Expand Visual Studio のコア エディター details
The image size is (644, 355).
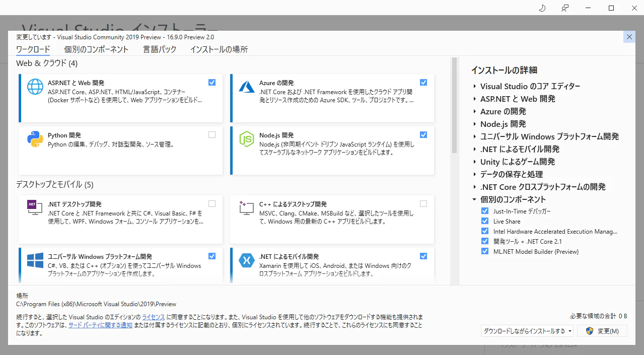pos(475,86)
